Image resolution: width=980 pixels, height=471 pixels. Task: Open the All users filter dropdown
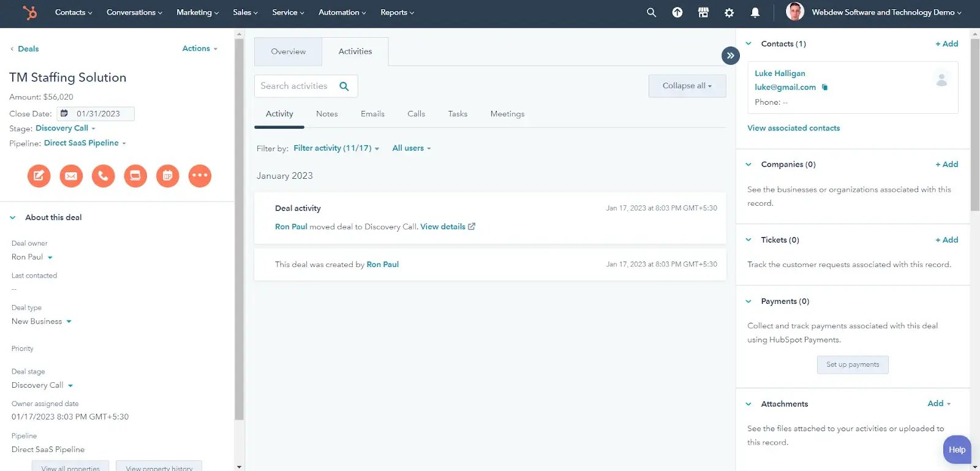(412, 148)
